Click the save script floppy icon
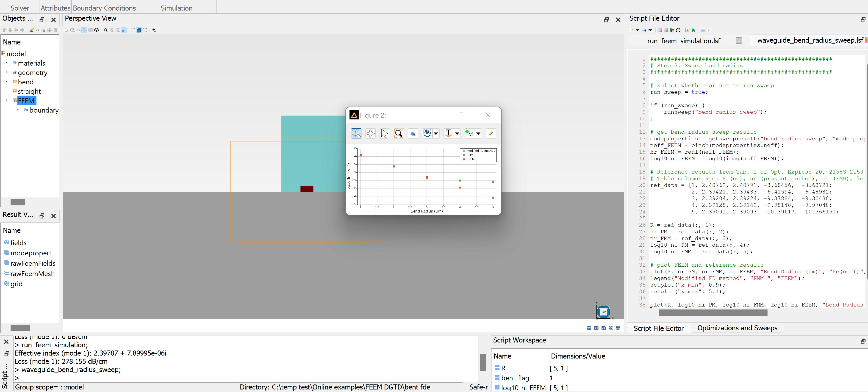Screen dimensions: 868x392 point(660,30)
